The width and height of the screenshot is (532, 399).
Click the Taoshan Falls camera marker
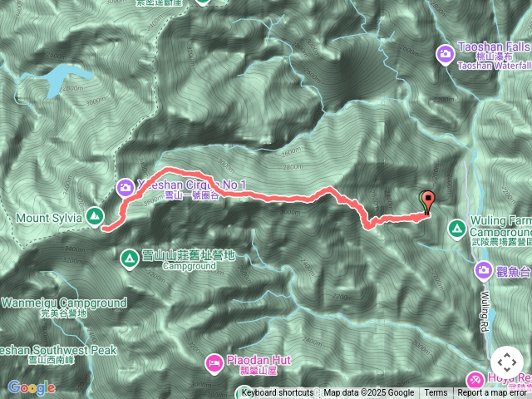click(446, 54)
